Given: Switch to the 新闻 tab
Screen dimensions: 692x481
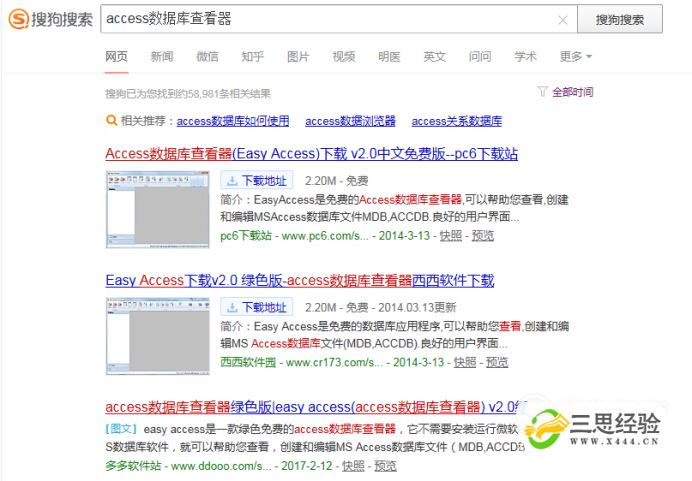Looking at the screenshot, I should [x=162, y=56].
